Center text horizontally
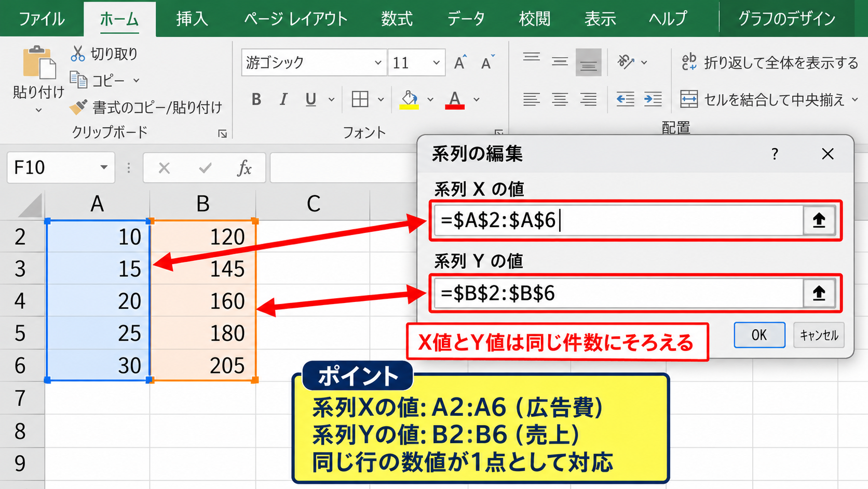This screenshot has height=489, width=868. (x=560, y=99)
